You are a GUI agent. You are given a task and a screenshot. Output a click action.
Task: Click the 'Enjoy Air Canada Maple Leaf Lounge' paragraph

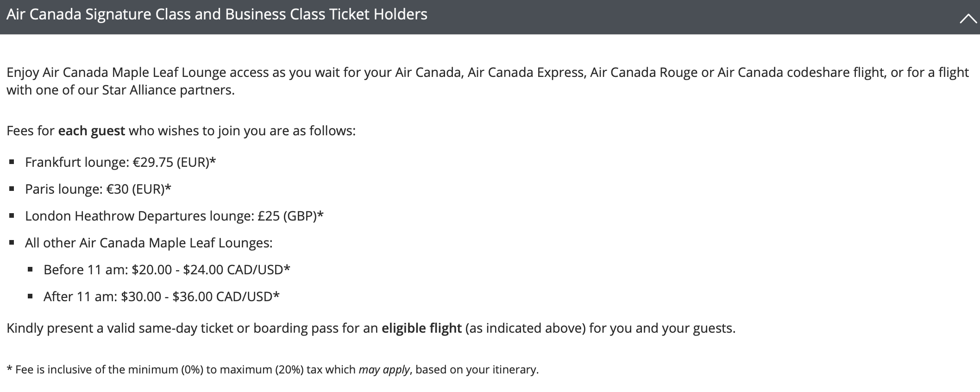488,81
